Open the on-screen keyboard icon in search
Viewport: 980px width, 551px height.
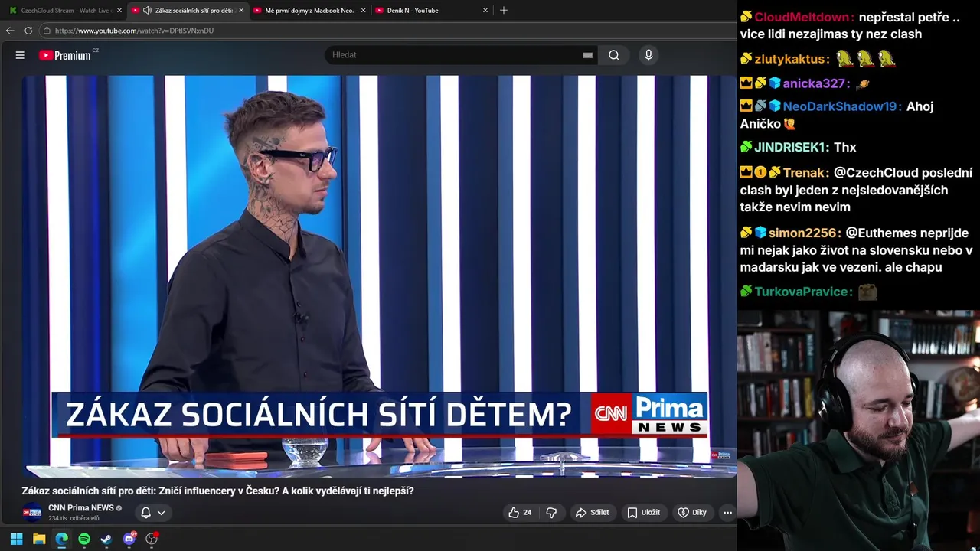587,55
